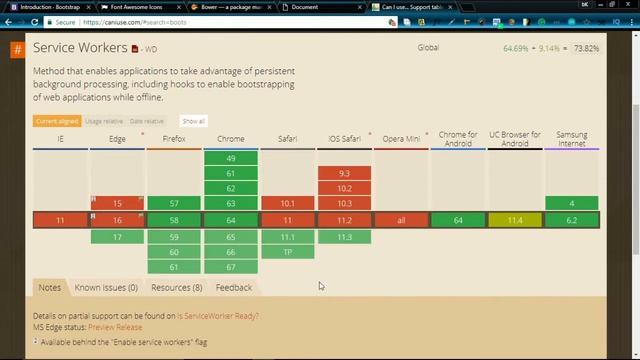
Task: Follow the Preview Release link
Action: pos(115,327)
